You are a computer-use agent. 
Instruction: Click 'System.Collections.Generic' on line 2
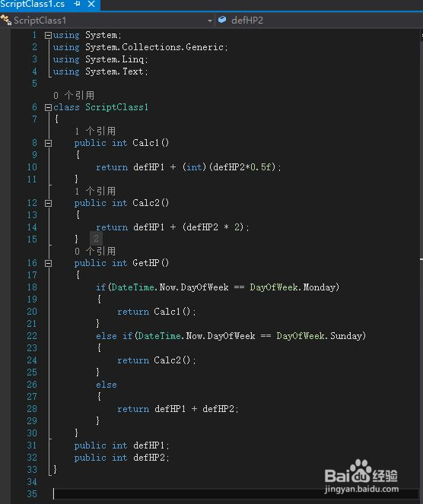(154, 47)
